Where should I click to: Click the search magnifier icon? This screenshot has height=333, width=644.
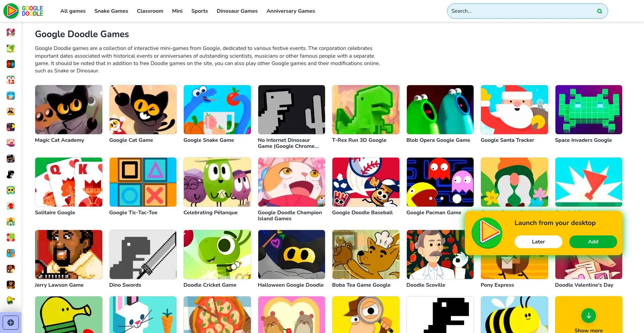599,11
